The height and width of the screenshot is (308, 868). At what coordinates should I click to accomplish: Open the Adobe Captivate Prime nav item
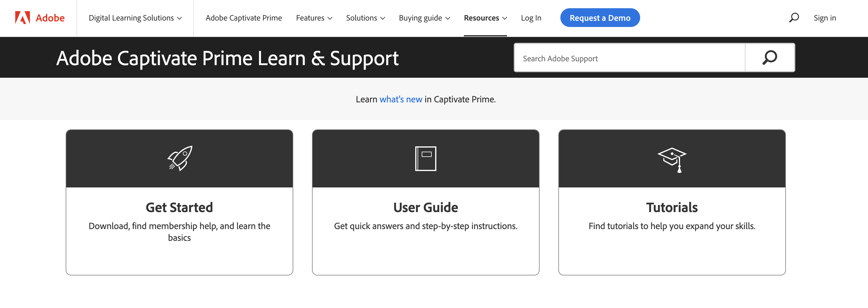244,18
